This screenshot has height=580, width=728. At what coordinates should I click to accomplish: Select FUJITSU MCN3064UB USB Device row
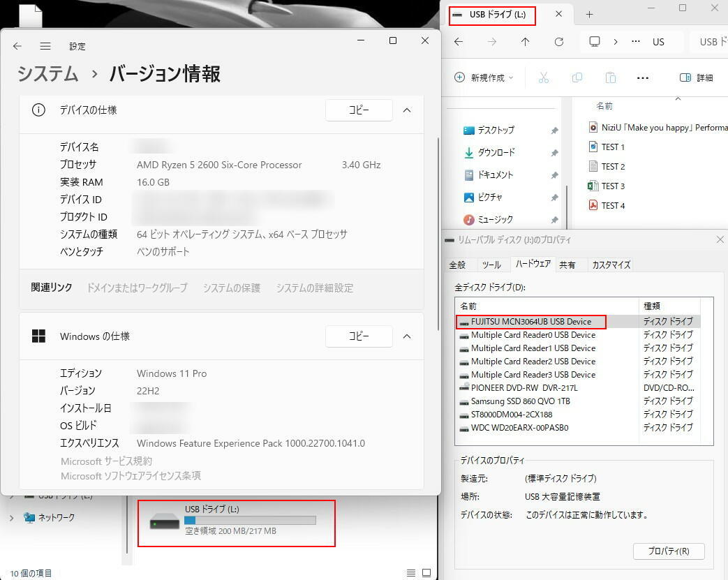578,321
